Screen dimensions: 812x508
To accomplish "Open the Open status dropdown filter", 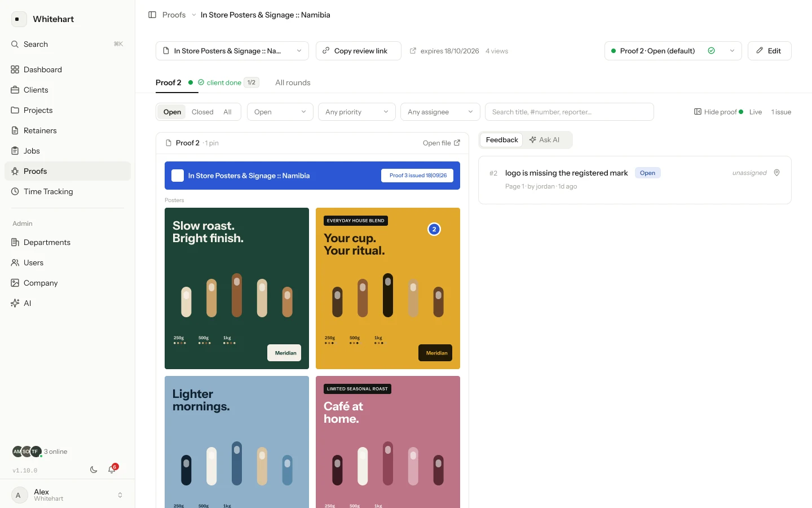I will (x=280, y=112).
